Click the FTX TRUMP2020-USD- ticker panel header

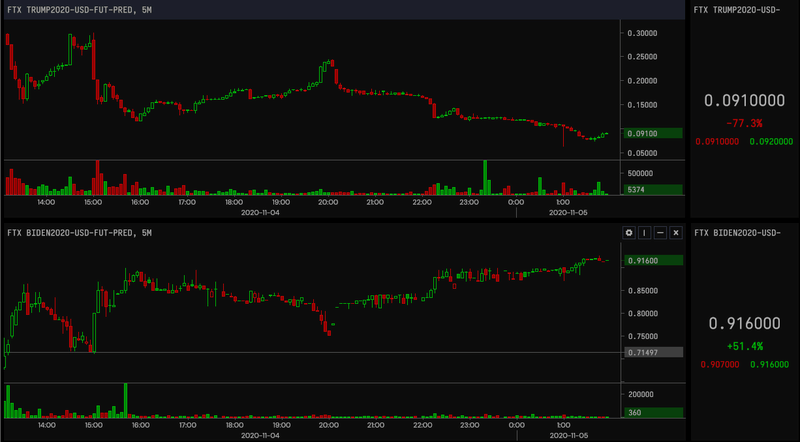737,10
